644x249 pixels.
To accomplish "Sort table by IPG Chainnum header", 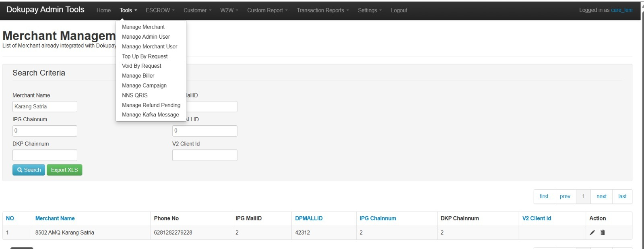I will (378, 218).
